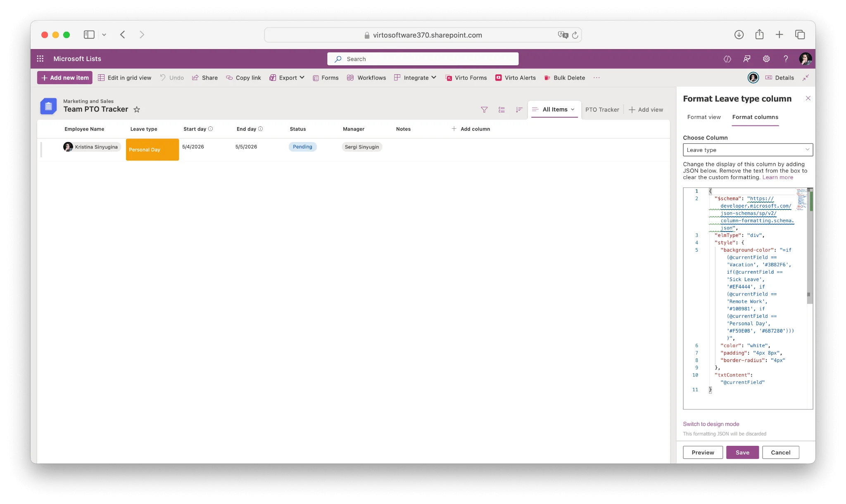This screenshot has height=504, width=846.
Task: Click the 5/4/2026 start date cell
Action: [x=193, y=147]
